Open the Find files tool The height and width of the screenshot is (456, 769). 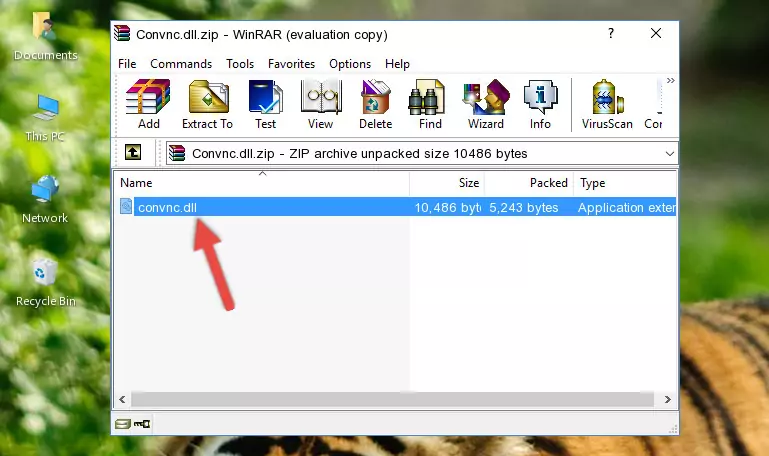tap(430, 104)
